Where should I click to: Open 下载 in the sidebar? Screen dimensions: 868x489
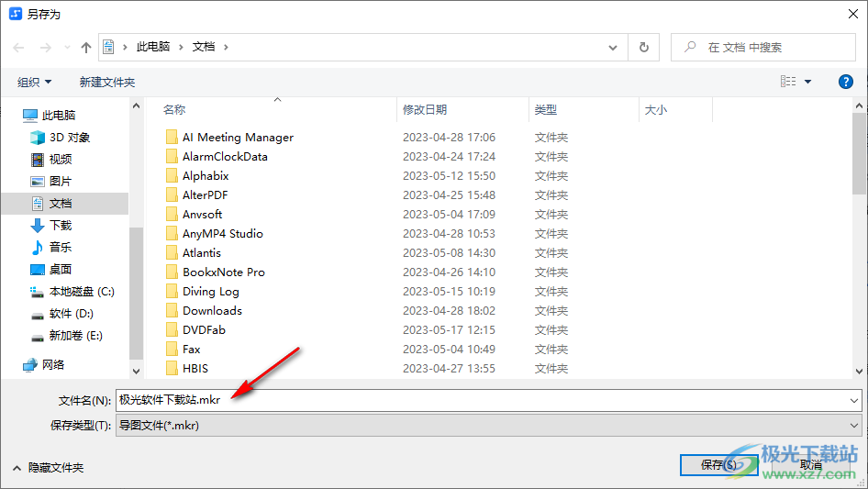61,226
